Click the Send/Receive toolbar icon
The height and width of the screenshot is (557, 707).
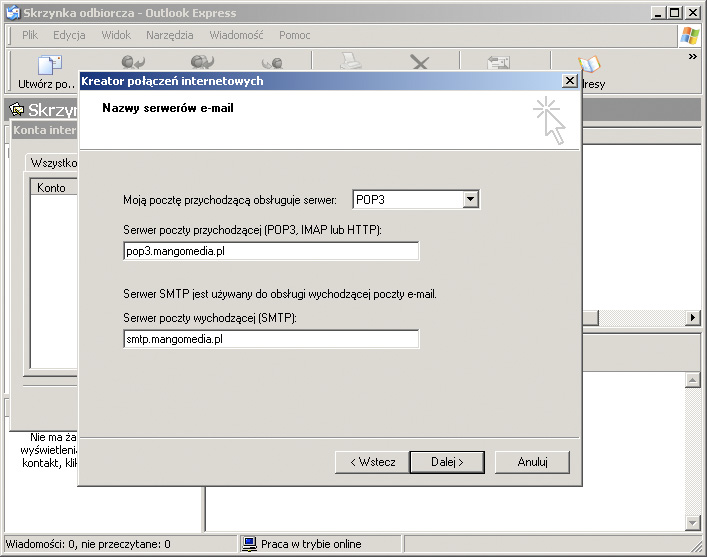499,62
